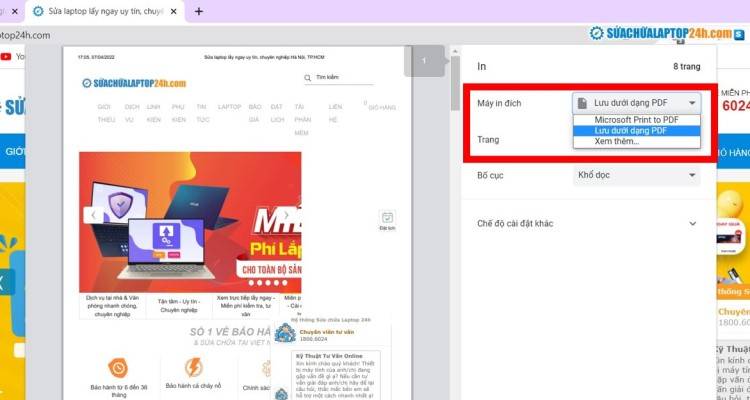
Task: Click Dịch vụ tại nhà caption under banner
Action: [112, 306]
